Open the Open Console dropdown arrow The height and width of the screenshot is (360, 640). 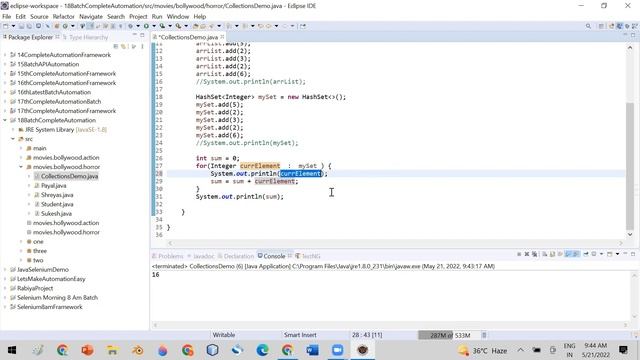tap(617, 254)
